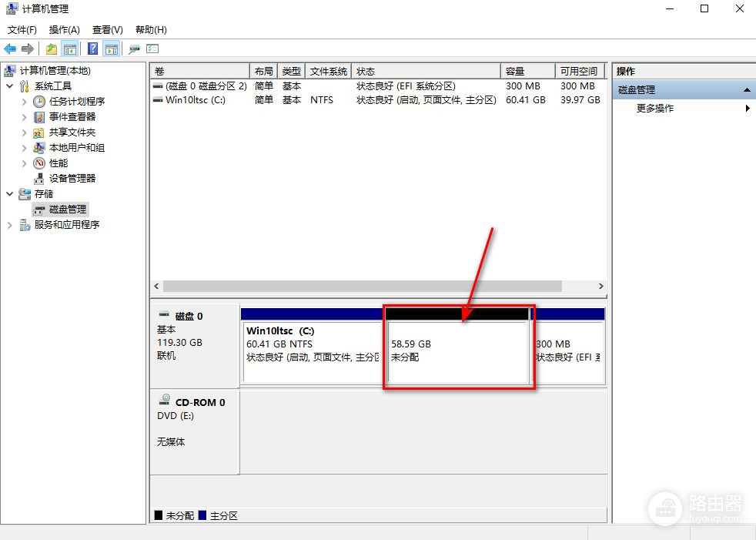
Task: Sort by the 卷 column header
Action: (200, 72)
